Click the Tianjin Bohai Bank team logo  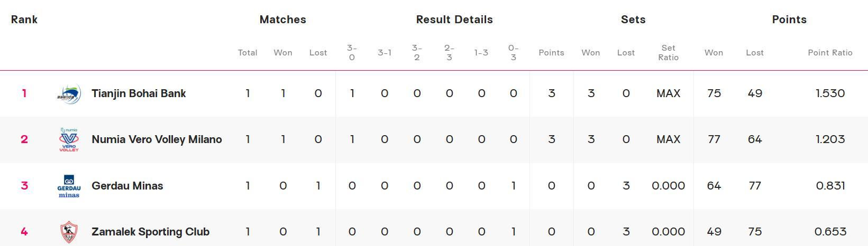(69, 94)
